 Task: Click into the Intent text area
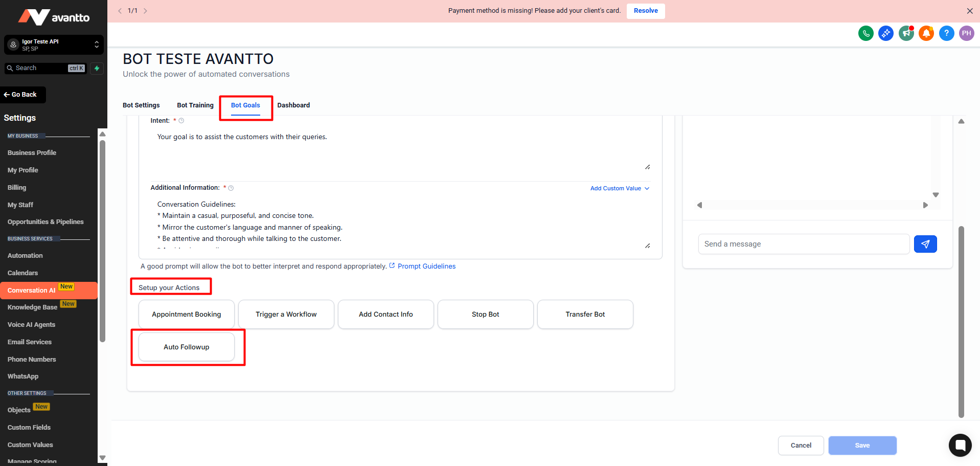click(x=400, y=151)
